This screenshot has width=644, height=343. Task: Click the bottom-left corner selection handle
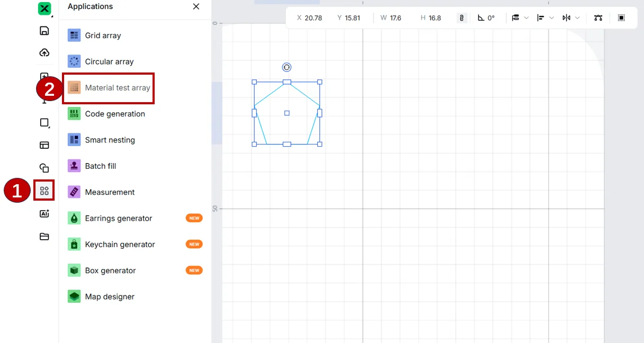(254, 144)
